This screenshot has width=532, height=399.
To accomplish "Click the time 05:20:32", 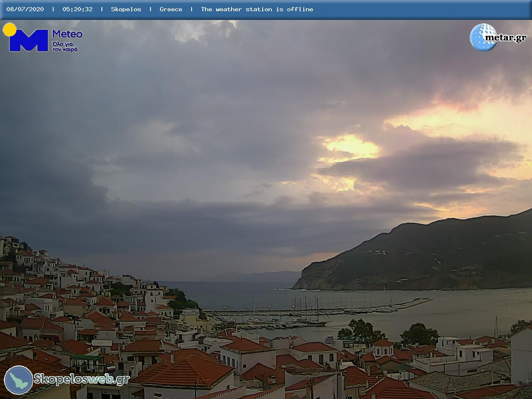I will (77, 9).
